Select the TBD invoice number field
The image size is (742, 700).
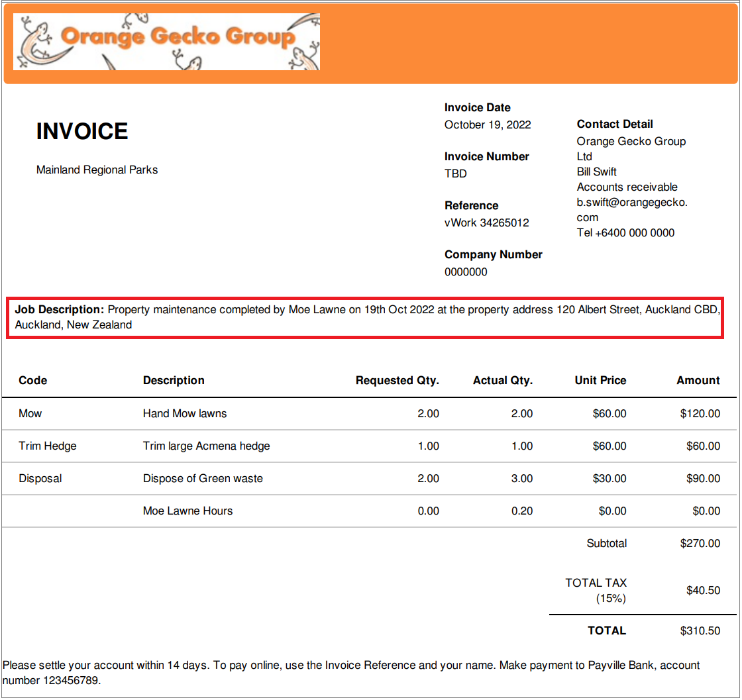click(x=455, y=174)
